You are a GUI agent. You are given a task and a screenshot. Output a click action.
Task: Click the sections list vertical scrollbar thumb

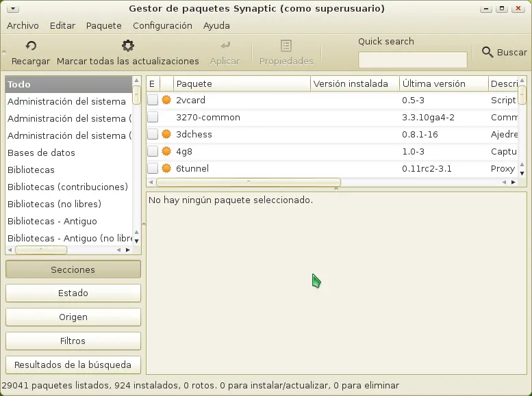click(136, 95)
